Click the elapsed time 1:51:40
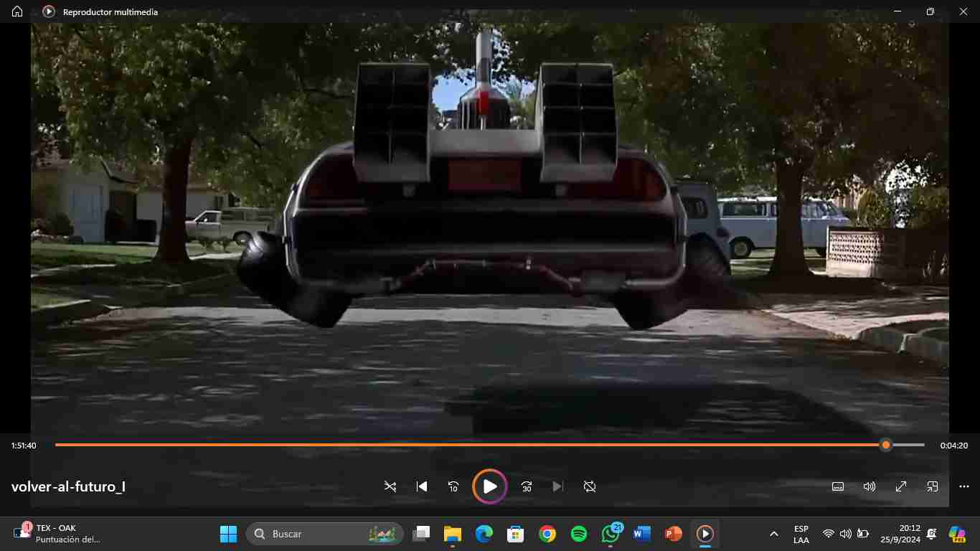 24,446
